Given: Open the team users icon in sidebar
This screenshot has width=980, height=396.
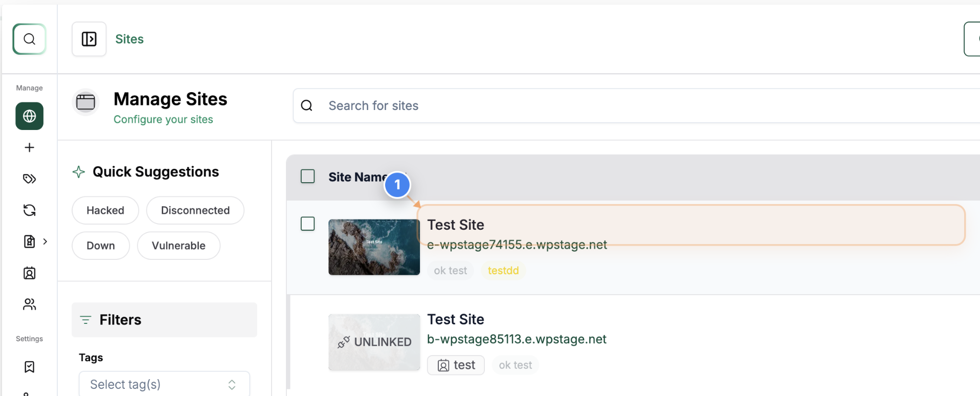Looking at the screenshot, I should click(x=29, y=304).
